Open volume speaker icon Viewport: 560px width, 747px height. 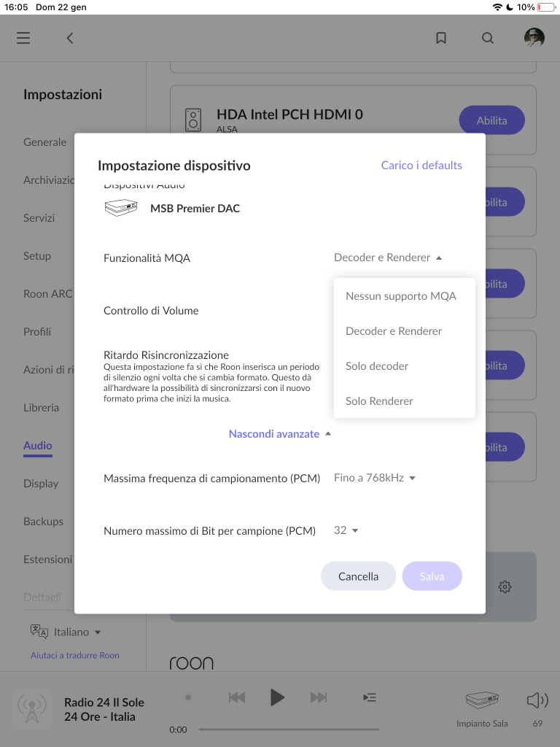point(537,700)
